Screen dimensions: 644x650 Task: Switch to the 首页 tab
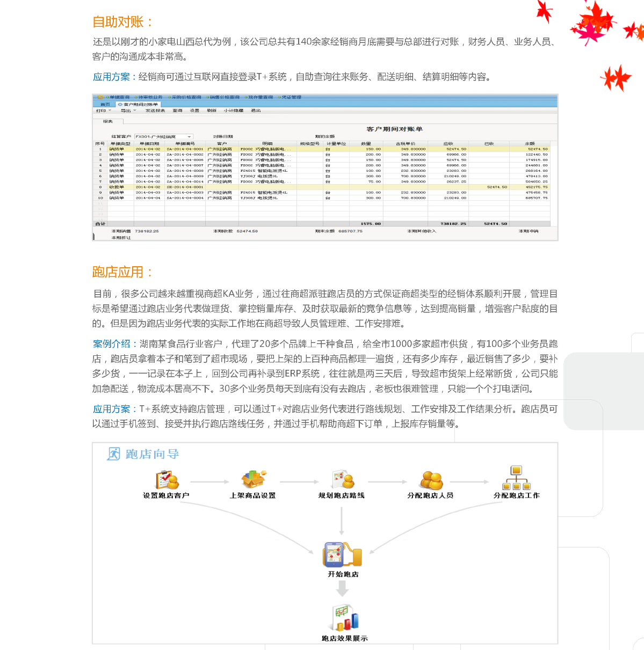tap(105, 104)
